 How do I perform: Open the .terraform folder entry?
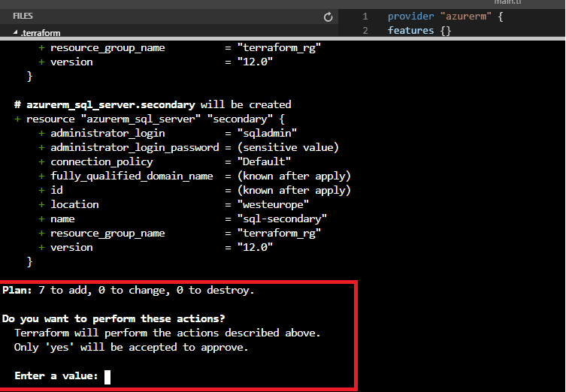pos(41,33)
